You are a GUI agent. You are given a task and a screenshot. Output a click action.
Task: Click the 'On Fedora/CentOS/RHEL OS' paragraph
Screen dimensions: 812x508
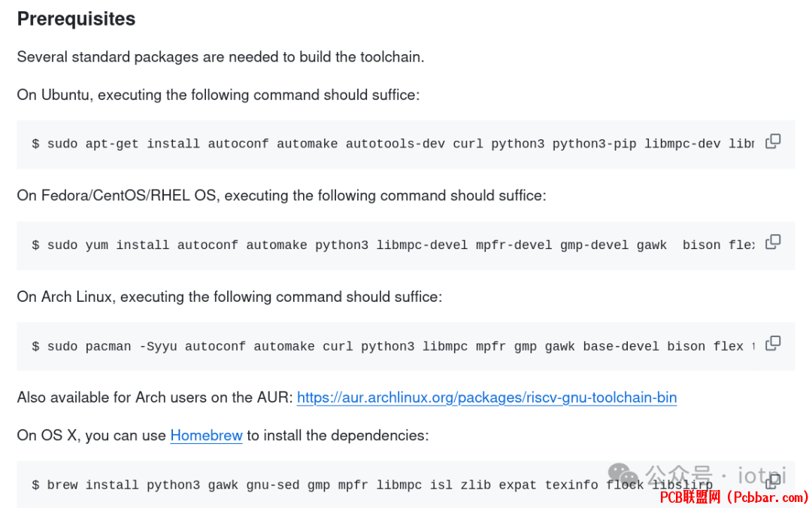point(281,196)
